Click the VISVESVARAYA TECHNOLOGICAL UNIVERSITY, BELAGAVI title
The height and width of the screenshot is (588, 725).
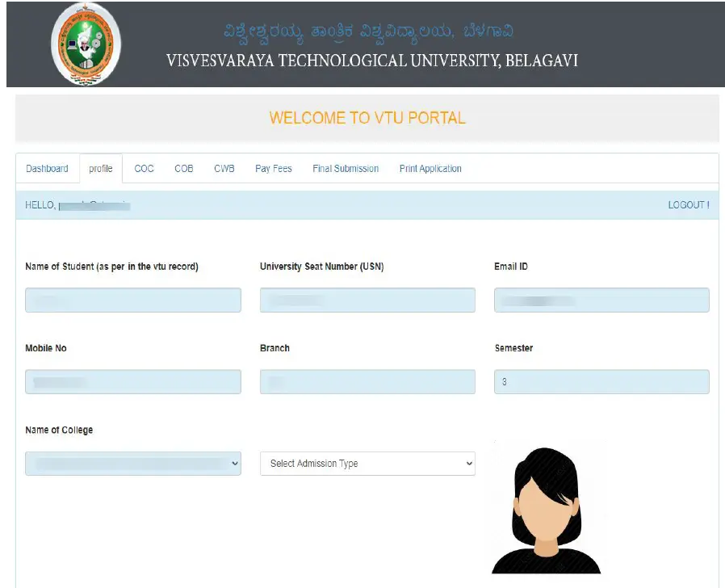pyautogui.click(x=372, y=61)
